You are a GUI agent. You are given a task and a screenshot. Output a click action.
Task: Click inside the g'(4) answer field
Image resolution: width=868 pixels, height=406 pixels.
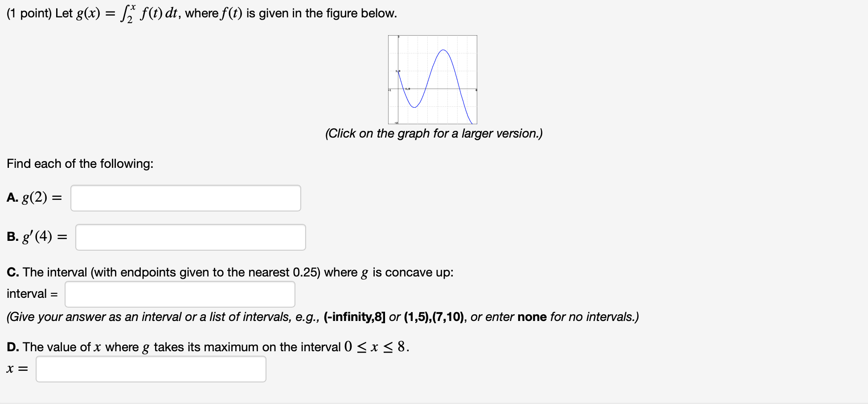point(190,237)
